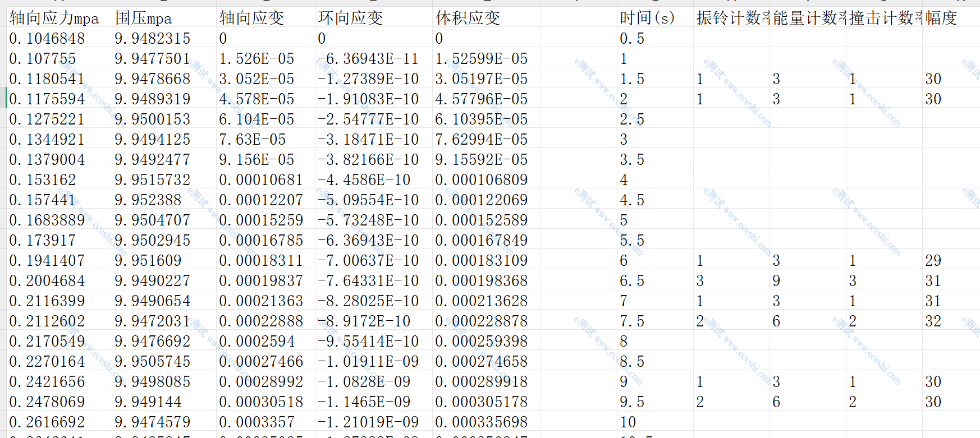The width and height of the screenshot is (980, 438).
Task: Click cell -1.01911E-09
Action: (x=374, y=361)
